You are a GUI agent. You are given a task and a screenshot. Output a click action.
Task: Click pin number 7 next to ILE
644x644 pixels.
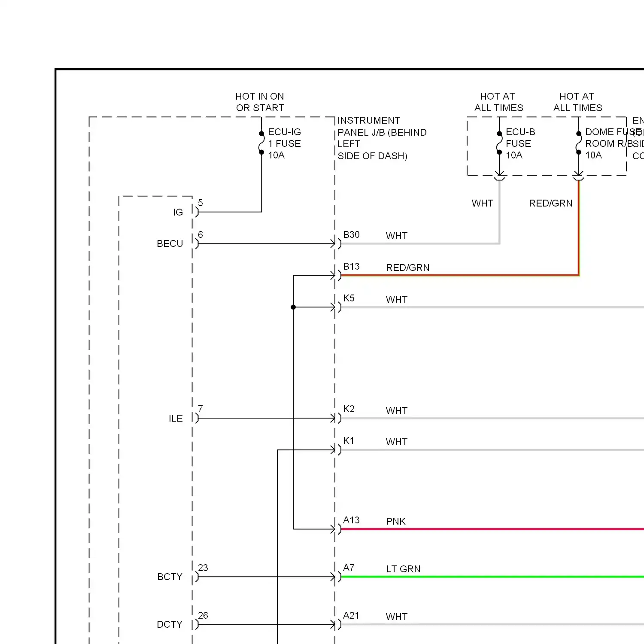coord(200,409)
